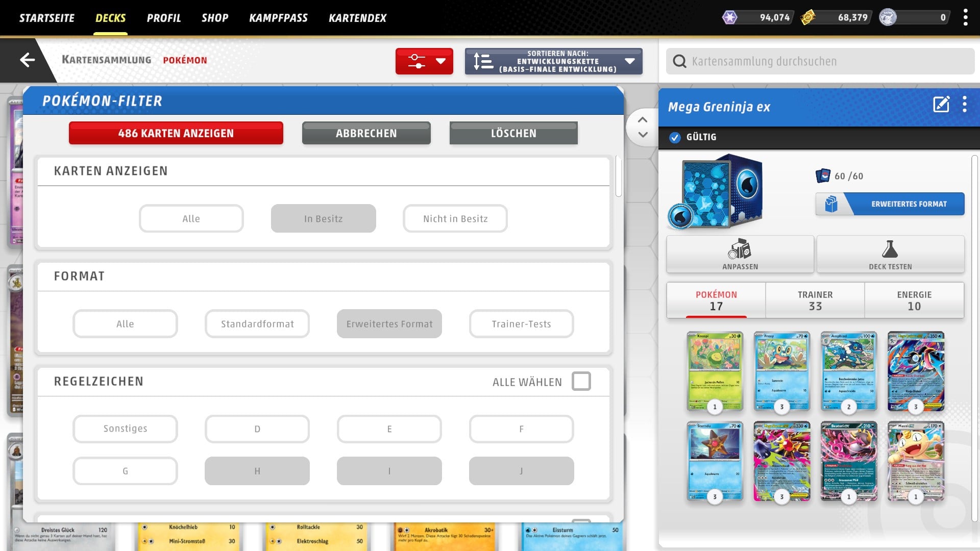Open Anpassen customization
The width and height of the screenshot is (980, 551).
click(740, 254)
